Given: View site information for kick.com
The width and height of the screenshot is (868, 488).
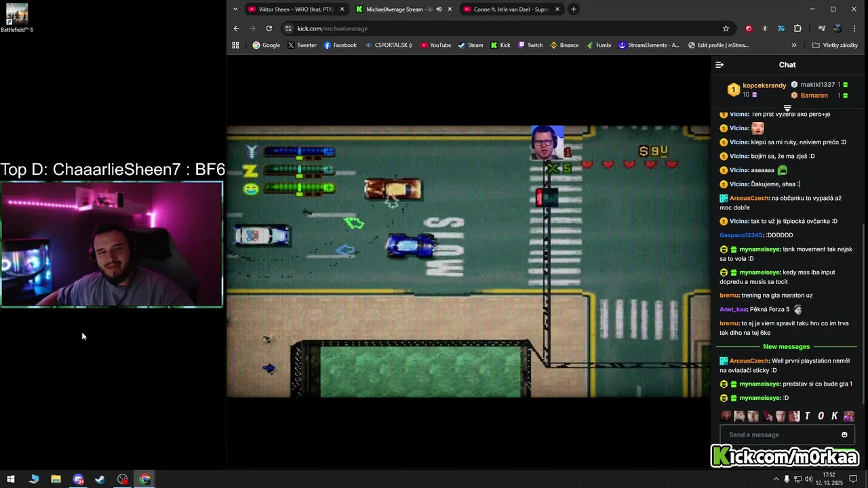Looking at the screenshot, I should coord(288,28).
